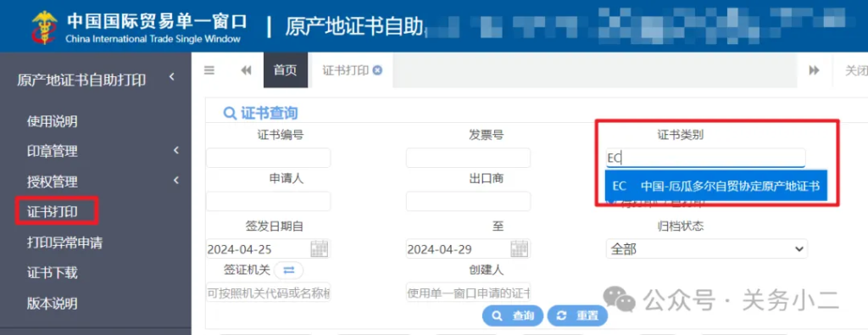Switch to the 首页 tab
The height and width of the screenshot is (335, 868).
pyautogui.click(x=285, y=70)
